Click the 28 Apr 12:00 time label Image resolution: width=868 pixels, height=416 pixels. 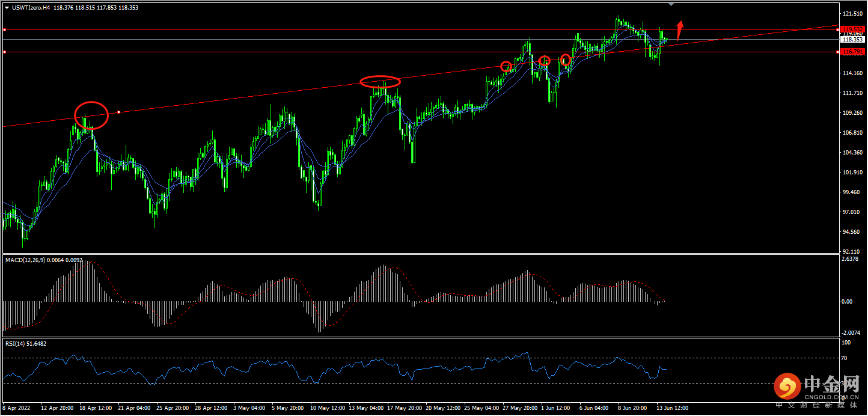[211, 408]
